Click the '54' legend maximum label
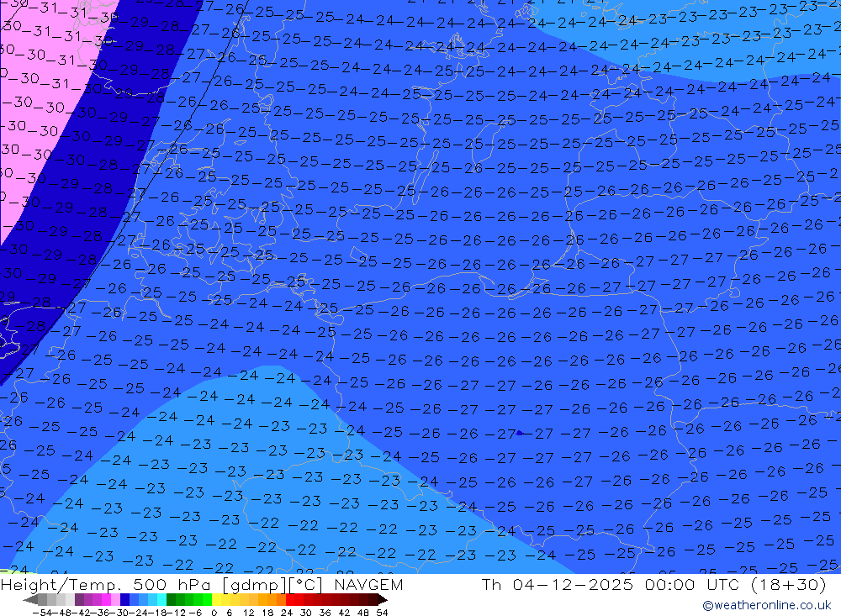This screenshot has width=841, height=616. pos(382,613)
